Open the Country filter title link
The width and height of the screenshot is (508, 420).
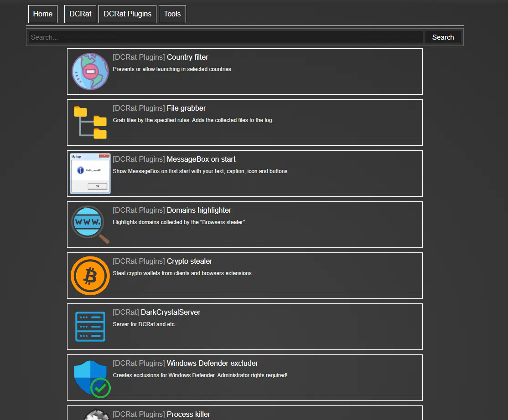[x=187, y=57]
